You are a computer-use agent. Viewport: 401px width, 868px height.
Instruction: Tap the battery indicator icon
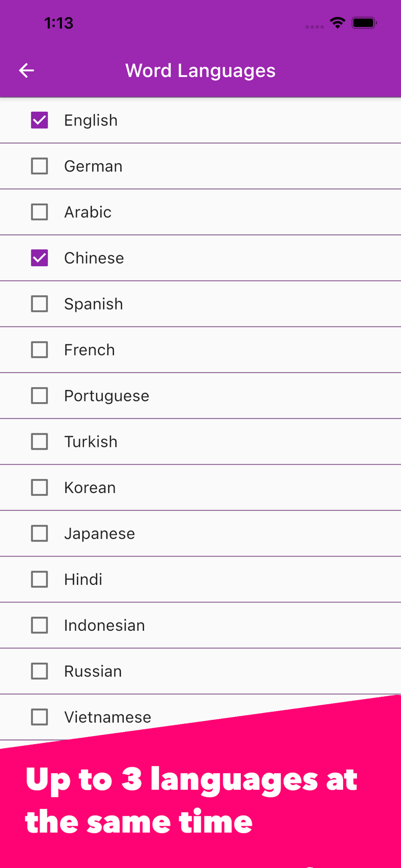click(x=365, y=23)
